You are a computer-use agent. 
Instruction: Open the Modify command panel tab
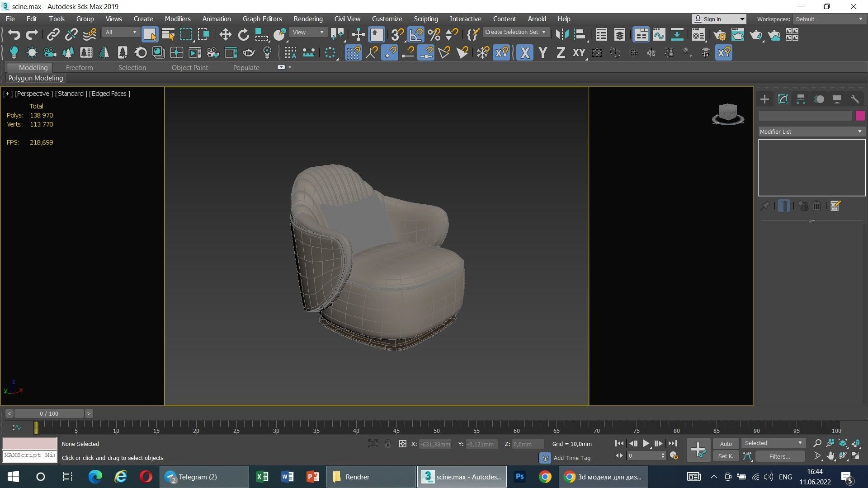783,99
